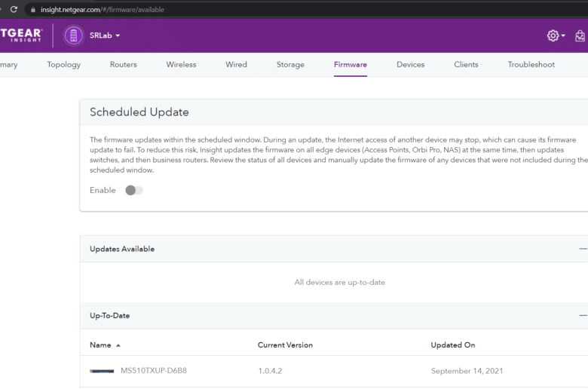This screenshot has height=389, width=588.
Task: Sort the table by Name column
Action: pyautogui.click(x=100, y=345)
